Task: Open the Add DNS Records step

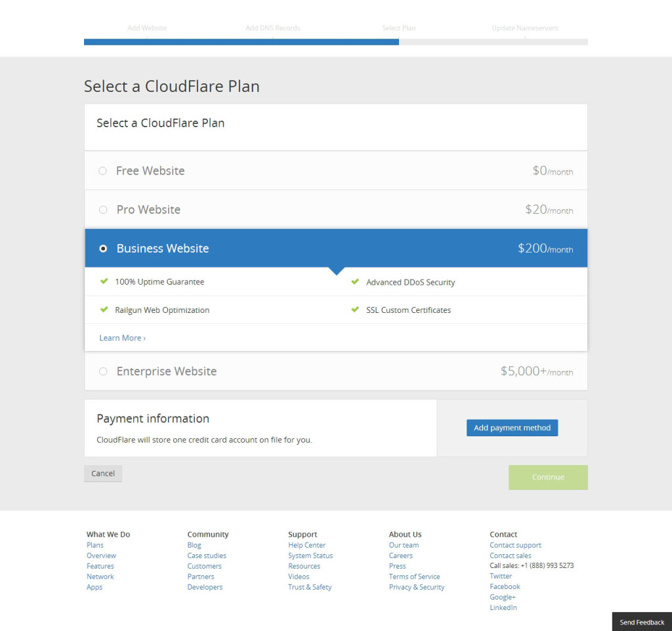Action: click(272, 28)
